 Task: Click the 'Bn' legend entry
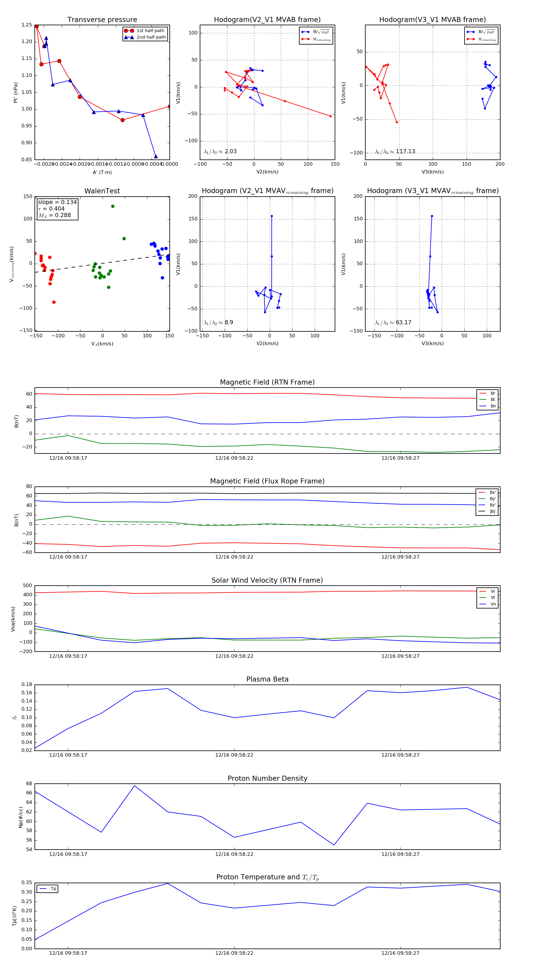point(487,406)
